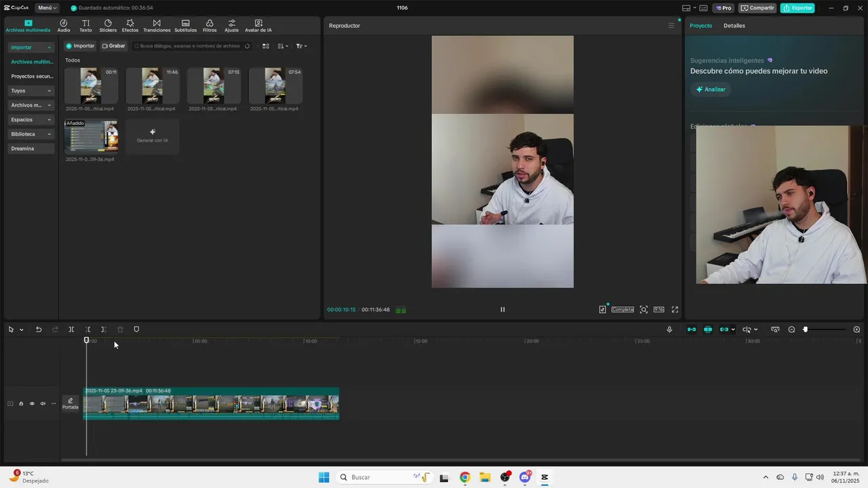Mute the main track audio
This screenshot has width=868, height=488.
pos(43,404)
